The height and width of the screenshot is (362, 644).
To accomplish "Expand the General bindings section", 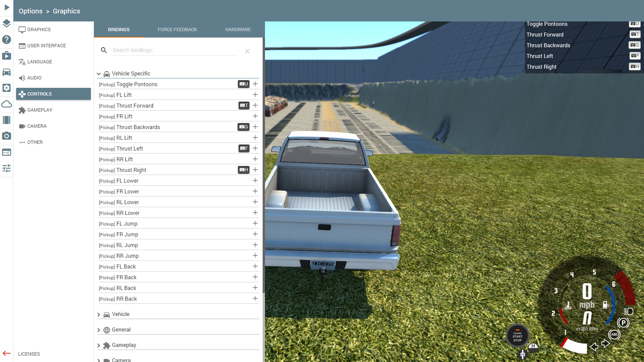I will (x=178, y=330).
